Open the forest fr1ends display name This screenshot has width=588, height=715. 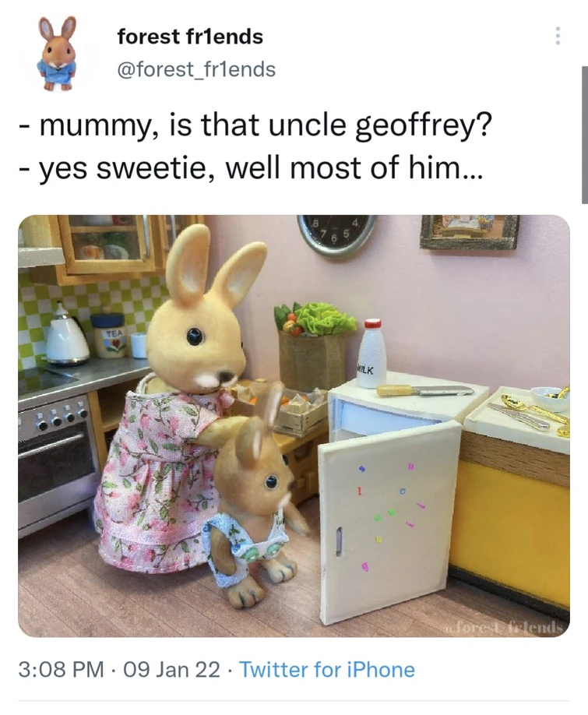(x=190, y=37)
